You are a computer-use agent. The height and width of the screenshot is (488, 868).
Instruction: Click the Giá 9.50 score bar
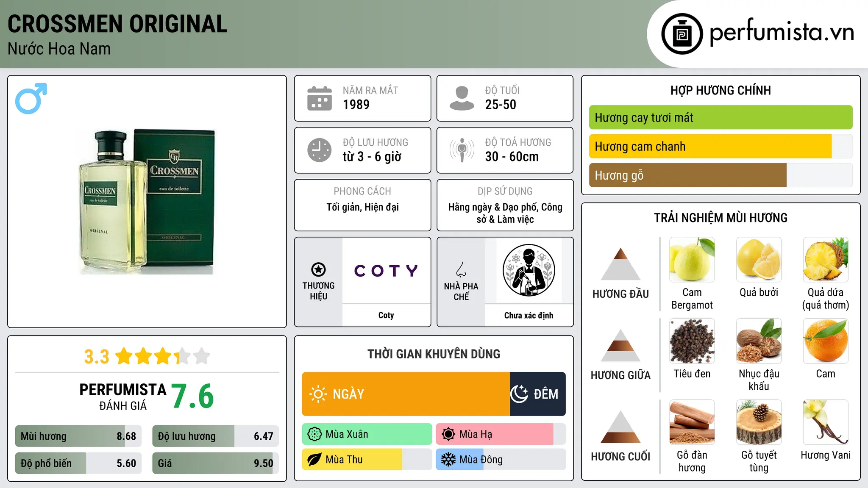[x=215, y=463]
